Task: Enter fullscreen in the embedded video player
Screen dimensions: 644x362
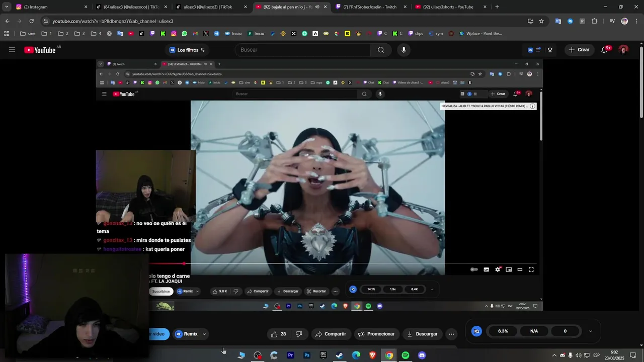Action: tap(531, 269)
